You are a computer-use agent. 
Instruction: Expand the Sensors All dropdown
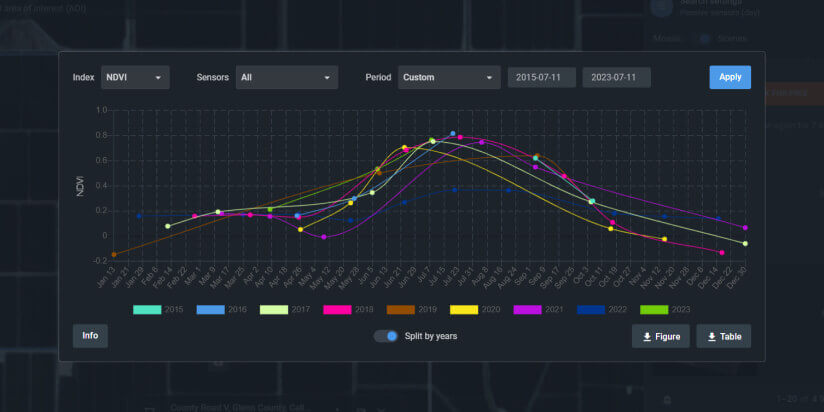click(286, 77)
